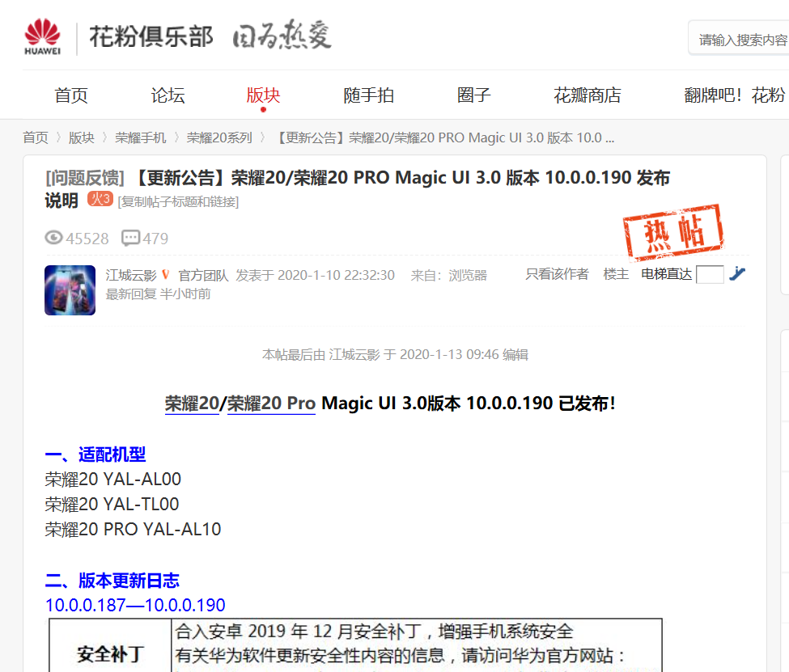The image size is (789, 672).
Task: Click the Huawei logo
Action: point(42,36)
